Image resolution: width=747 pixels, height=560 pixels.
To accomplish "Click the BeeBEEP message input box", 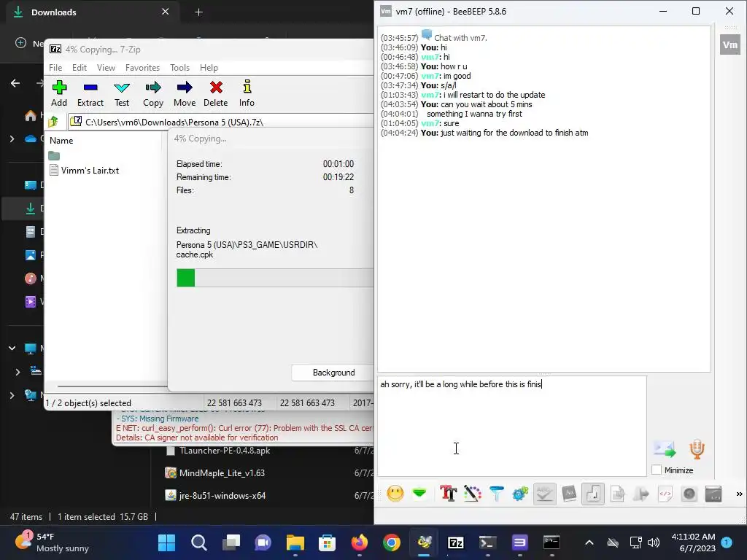I will click(512, 426).
